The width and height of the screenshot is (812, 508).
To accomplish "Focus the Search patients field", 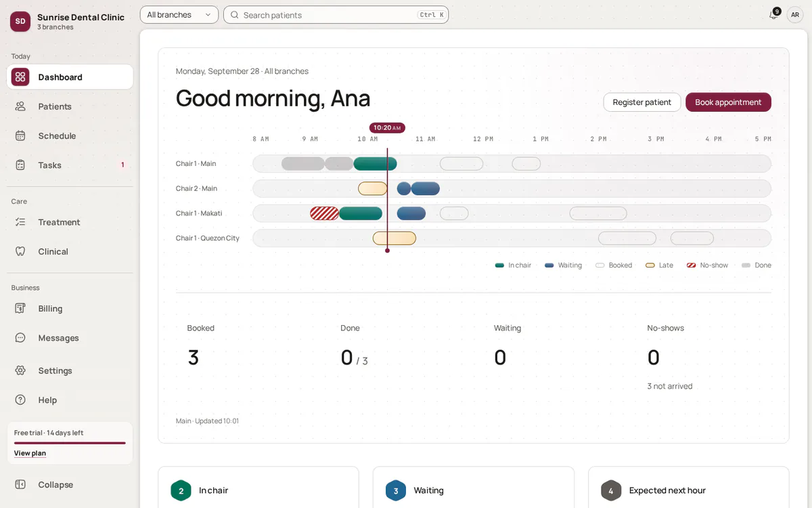I will 336,15.
